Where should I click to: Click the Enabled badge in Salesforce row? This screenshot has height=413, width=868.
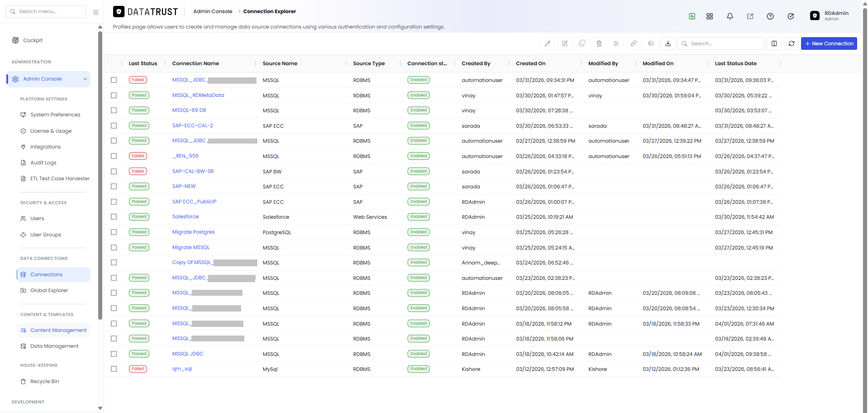pyautogui.click(x=418, y=216)
